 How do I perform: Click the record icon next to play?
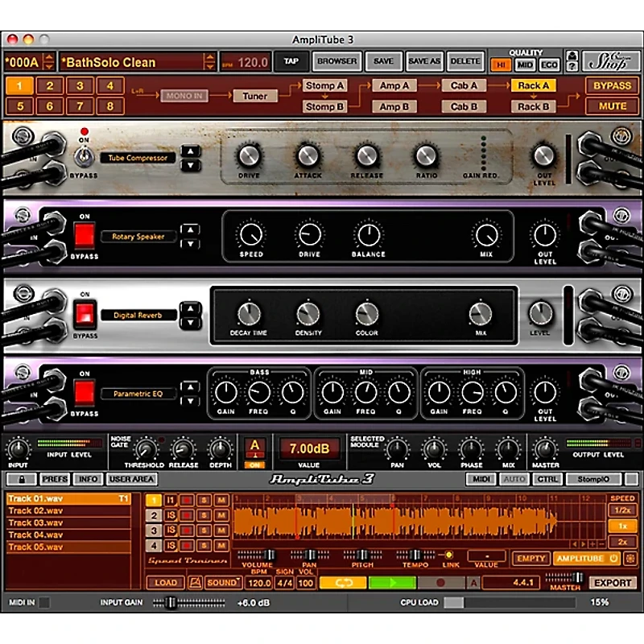[443, 582]
